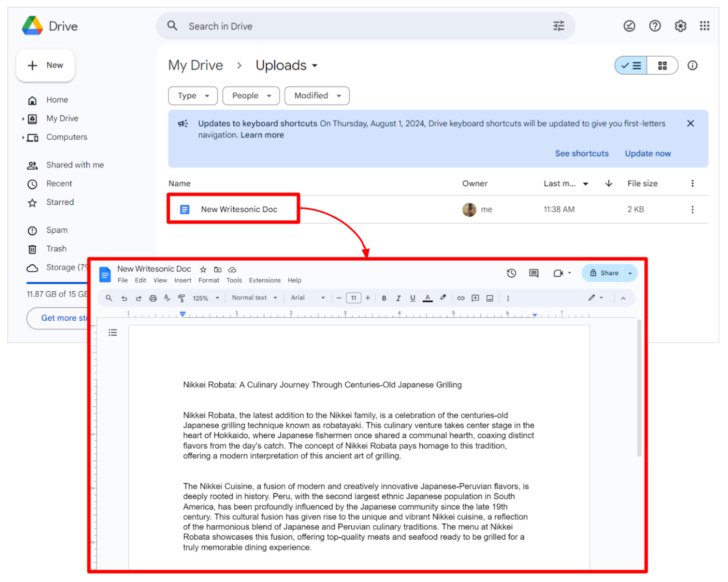Switch to list layout view
Screen dimensions: 728x582
click(631, 66)
